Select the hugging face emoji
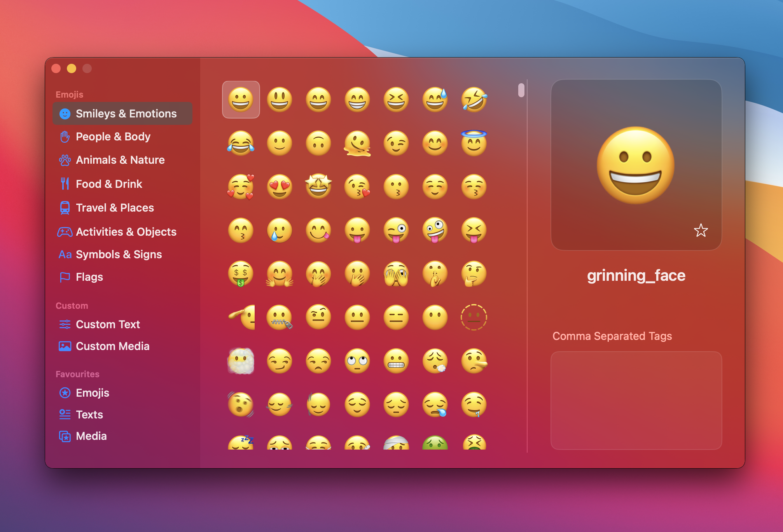The image size is (783, 532). pos(280,274)
